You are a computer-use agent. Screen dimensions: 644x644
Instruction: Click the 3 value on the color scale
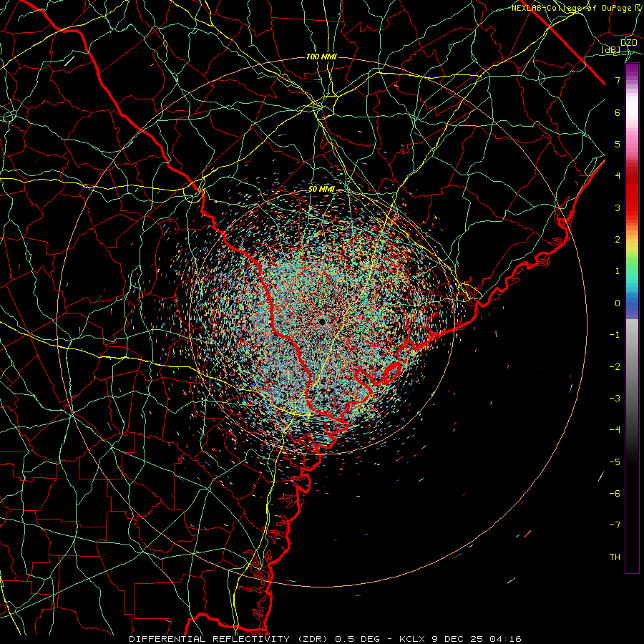coord(618,208)
